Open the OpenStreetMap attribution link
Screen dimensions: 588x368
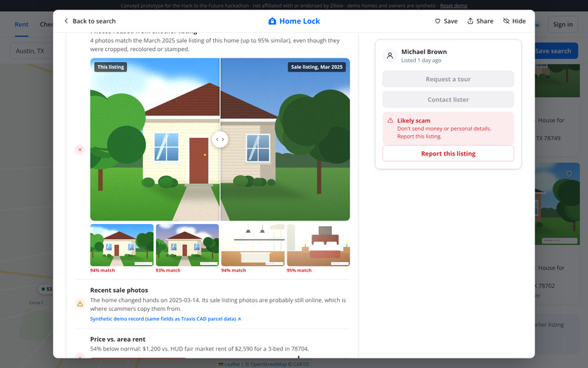(x=268, y=364)
